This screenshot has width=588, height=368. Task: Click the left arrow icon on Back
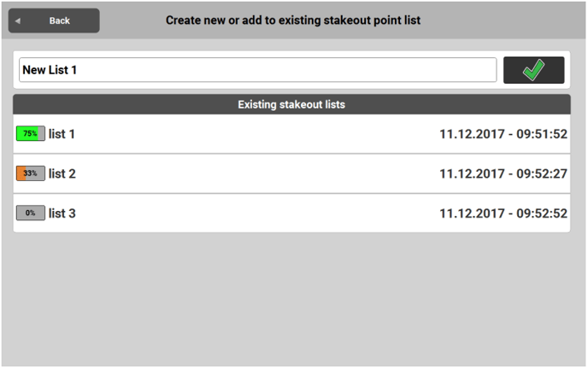(18, 20)
